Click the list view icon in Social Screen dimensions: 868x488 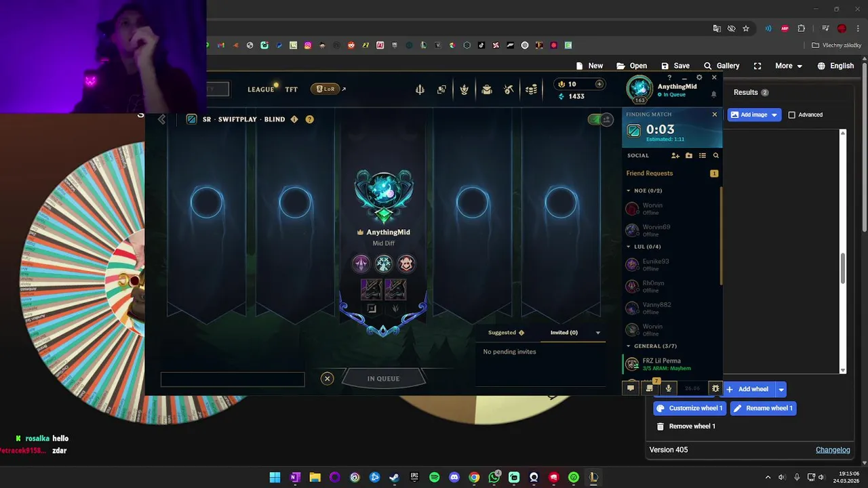(703, 155)
